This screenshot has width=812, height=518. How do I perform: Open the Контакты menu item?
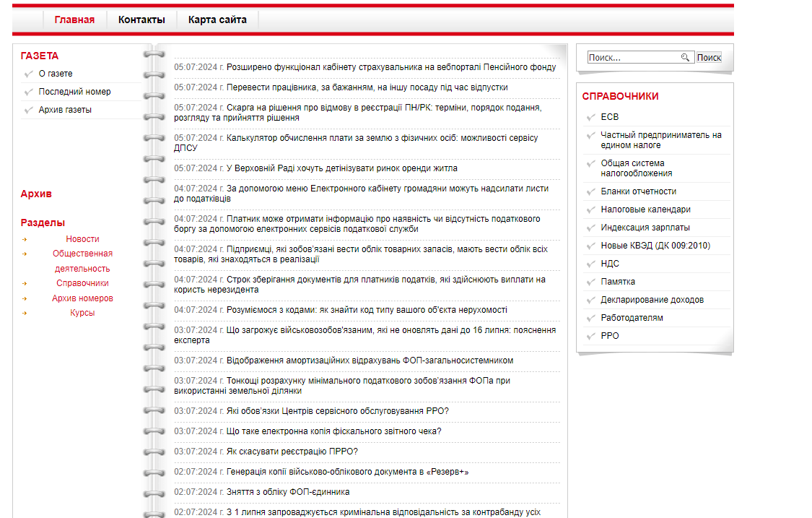141,20
